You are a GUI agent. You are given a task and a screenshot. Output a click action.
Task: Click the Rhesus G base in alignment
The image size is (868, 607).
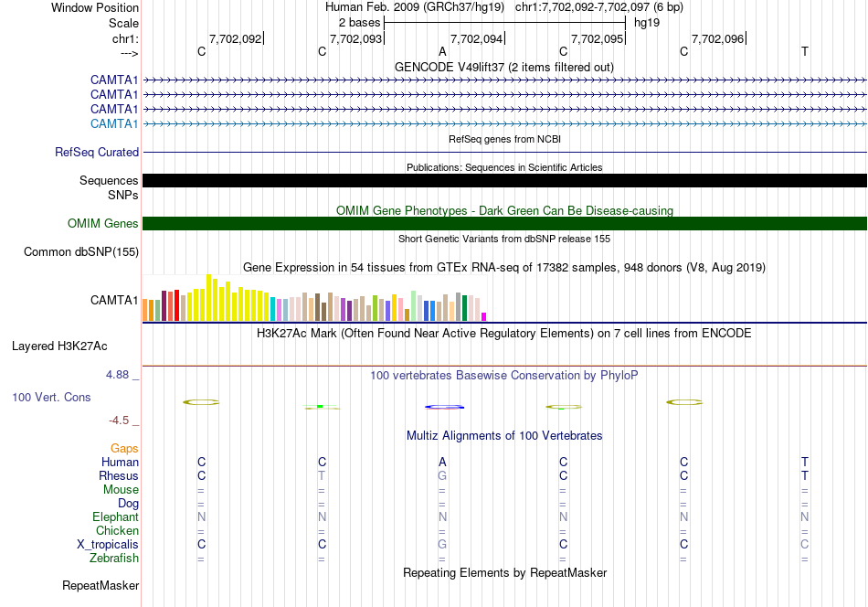442,475
